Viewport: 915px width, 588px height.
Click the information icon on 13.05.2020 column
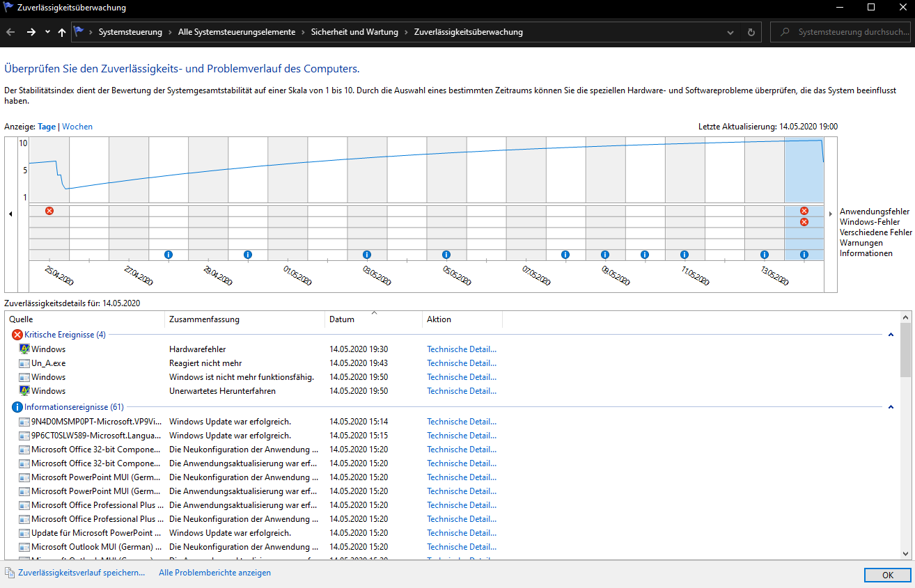coord(765,255)
